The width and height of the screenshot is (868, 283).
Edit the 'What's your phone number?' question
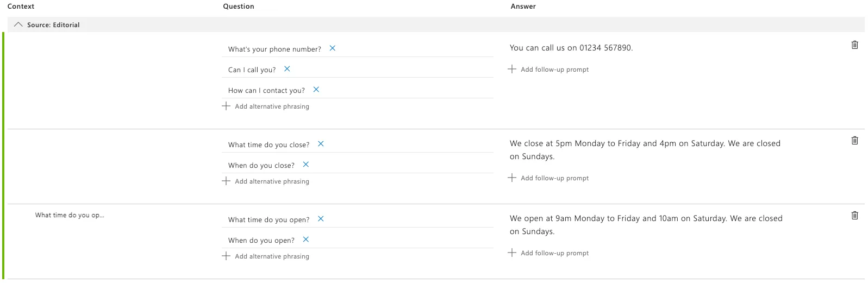(x=274, y=49)
